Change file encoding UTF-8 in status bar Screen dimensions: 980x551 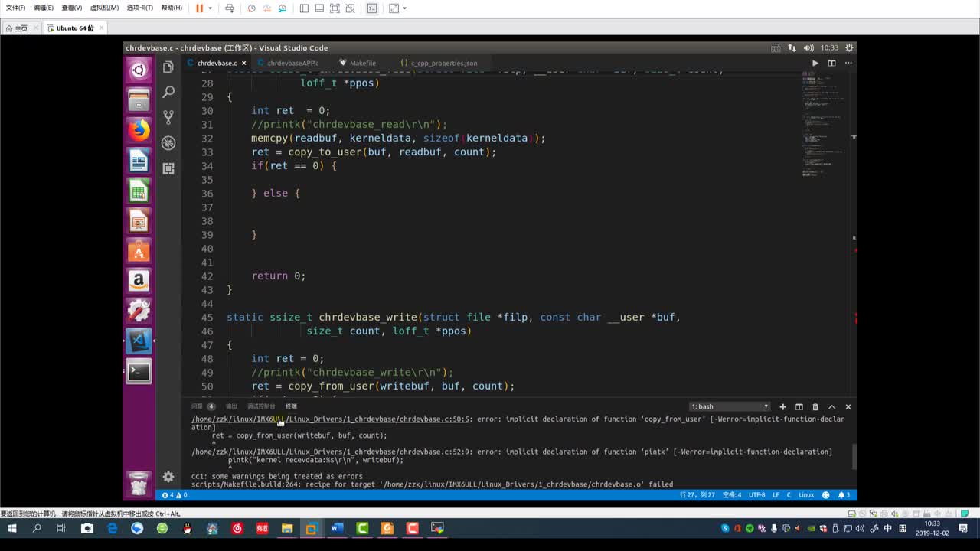tap(756, 495)
